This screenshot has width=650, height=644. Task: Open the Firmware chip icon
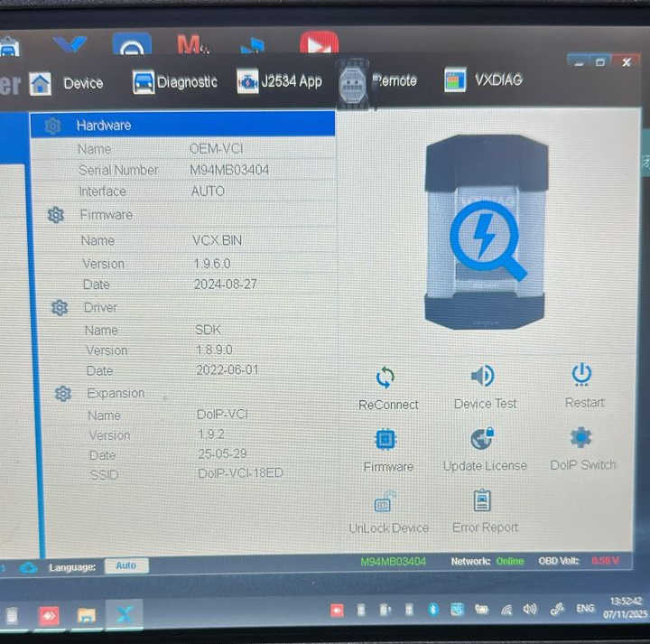(386, 440)
